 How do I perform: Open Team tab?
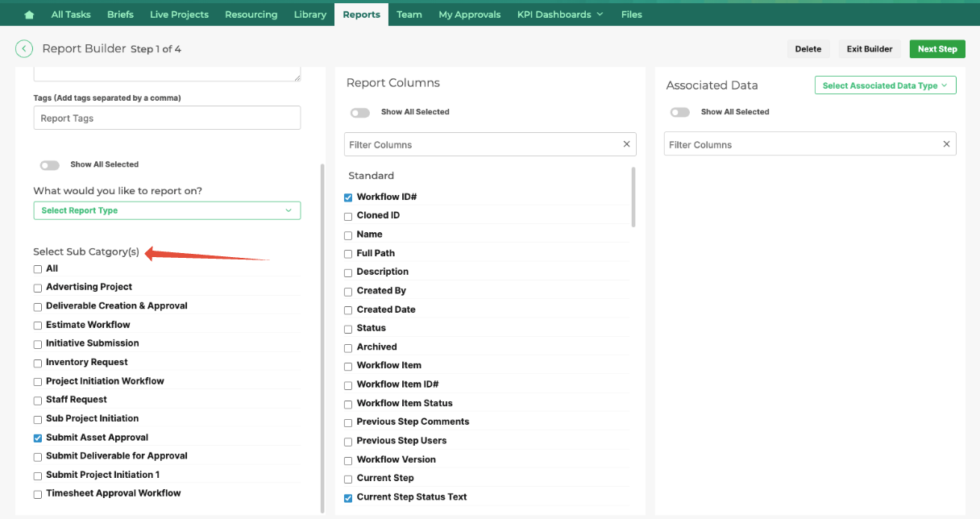(x=409, y=15)
